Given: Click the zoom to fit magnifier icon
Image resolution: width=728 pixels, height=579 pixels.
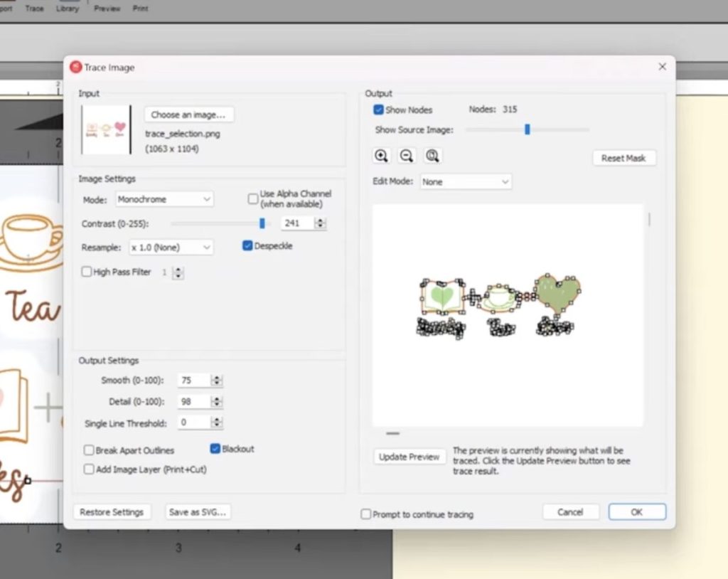Looking at the screenshot, I should click(x=432, y=156).
